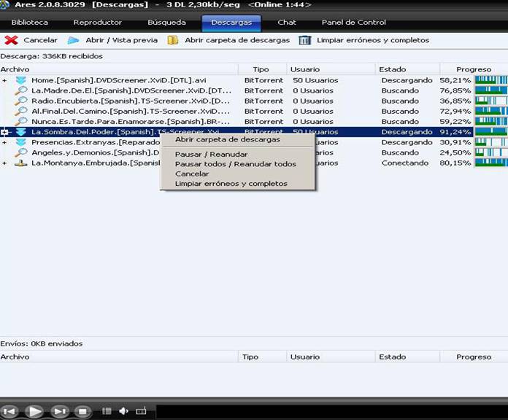
Task: Click the 24,50% progress value
Action: coord(455,152)
